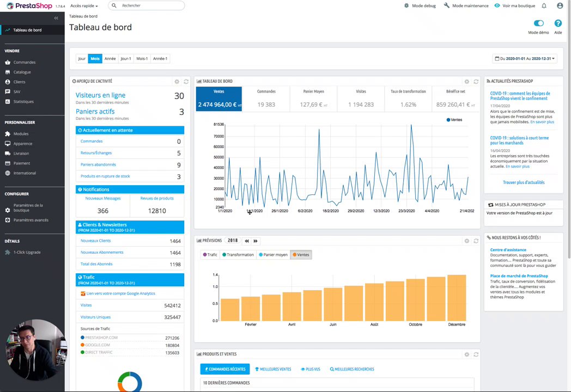Toggle the Trafic series in Prévisions

tap(210, 255)
